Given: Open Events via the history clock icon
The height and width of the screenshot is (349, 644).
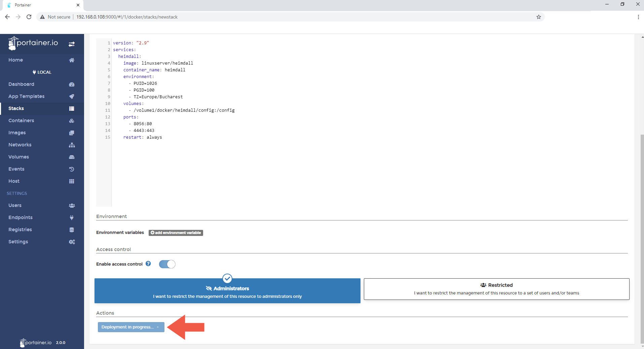Looking at the screenshot, I should 72,169.
